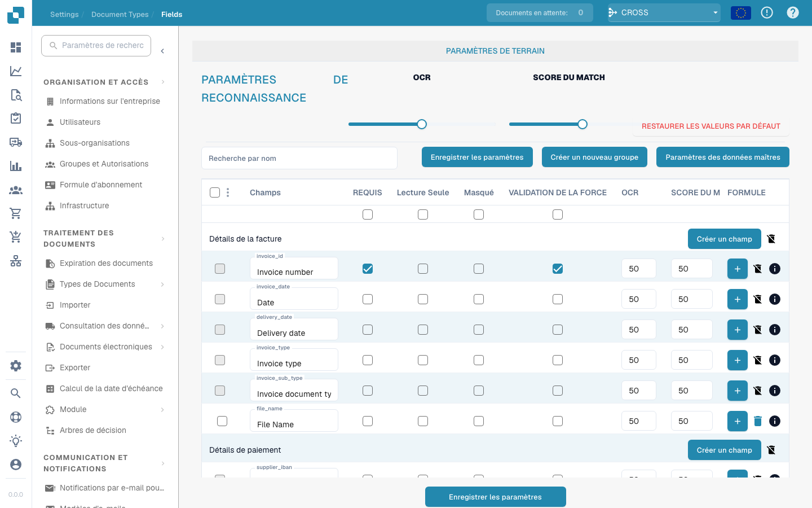812x508 pixels.
Task: Check Masqué for Delivery date field
Action: click(x=479, y=330)
